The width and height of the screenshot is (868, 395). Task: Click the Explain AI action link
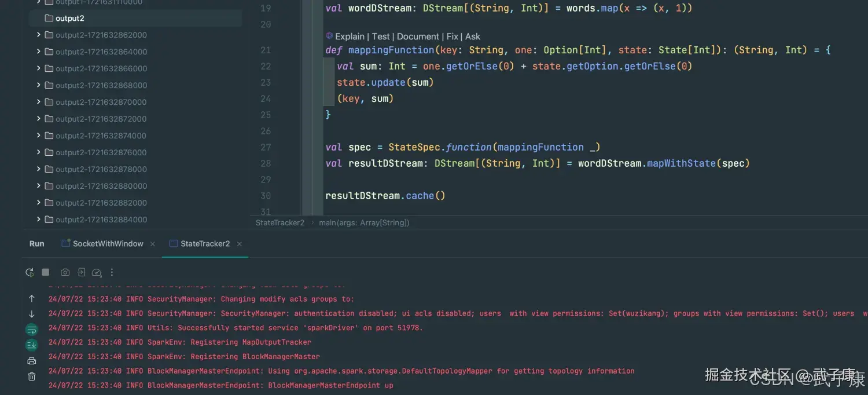(350, 36)
